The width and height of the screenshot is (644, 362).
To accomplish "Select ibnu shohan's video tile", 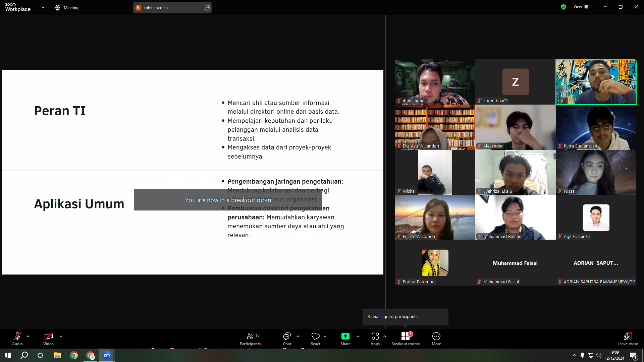I will pos(435,82).
